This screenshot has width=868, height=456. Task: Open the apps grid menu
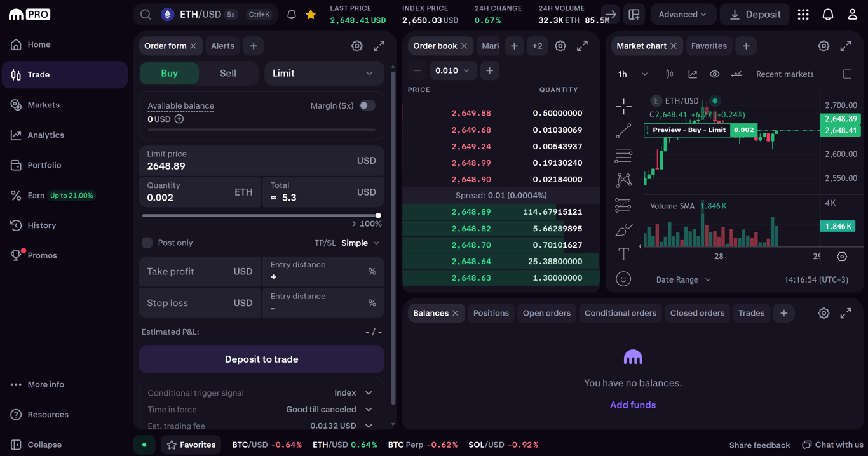pos(803,14)
